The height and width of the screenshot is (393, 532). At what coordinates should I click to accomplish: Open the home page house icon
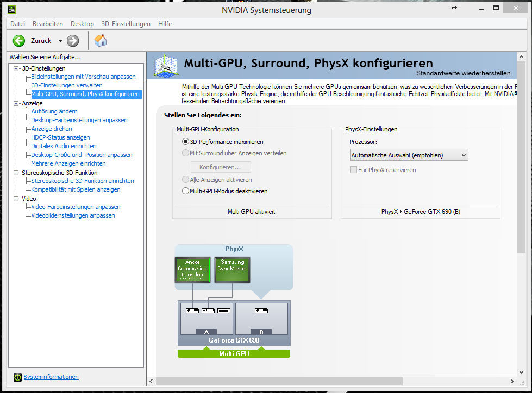pos(101,40)
